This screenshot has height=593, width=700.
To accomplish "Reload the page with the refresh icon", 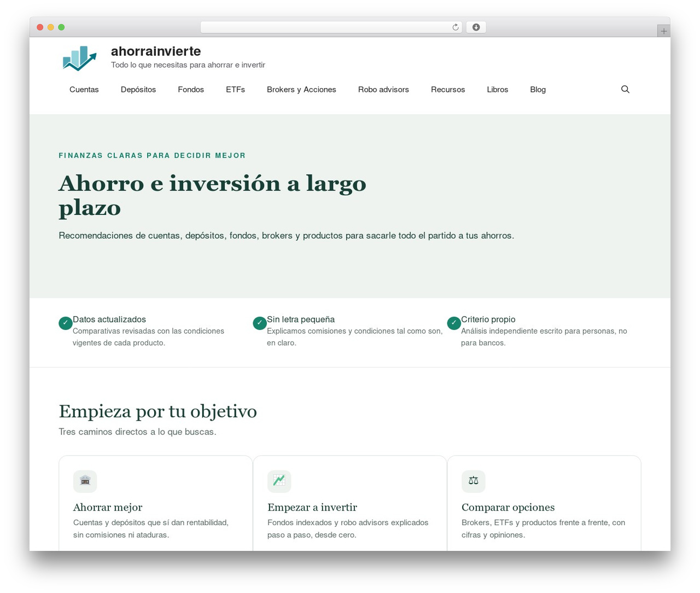I will [455, 27].
